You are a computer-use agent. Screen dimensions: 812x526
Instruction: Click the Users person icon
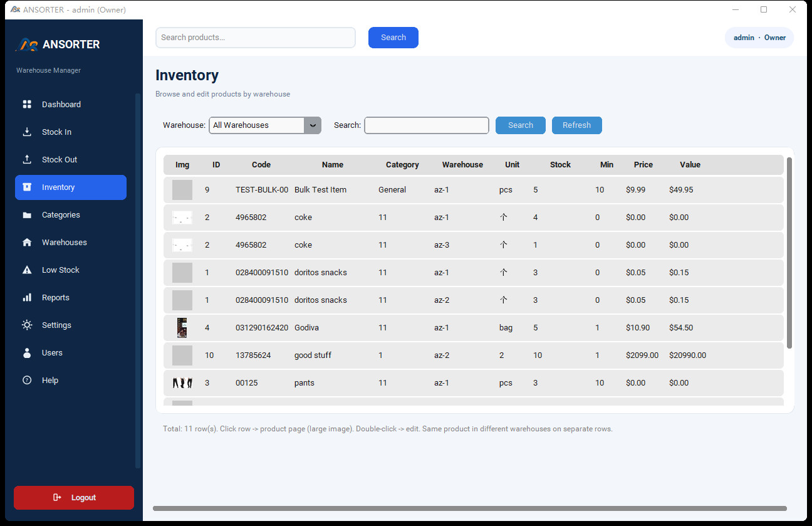click(27, 352)
